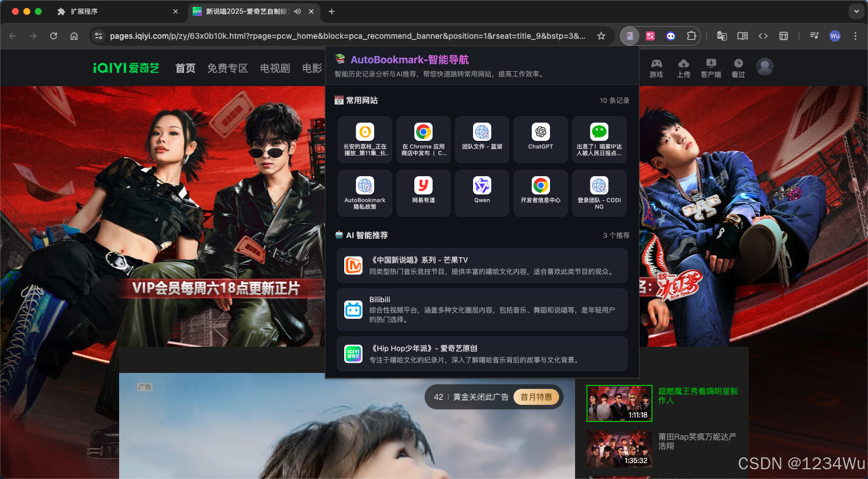Click the 客户端 download icon
This screenshot has width=868, height=479.
[x=711, y=68]
